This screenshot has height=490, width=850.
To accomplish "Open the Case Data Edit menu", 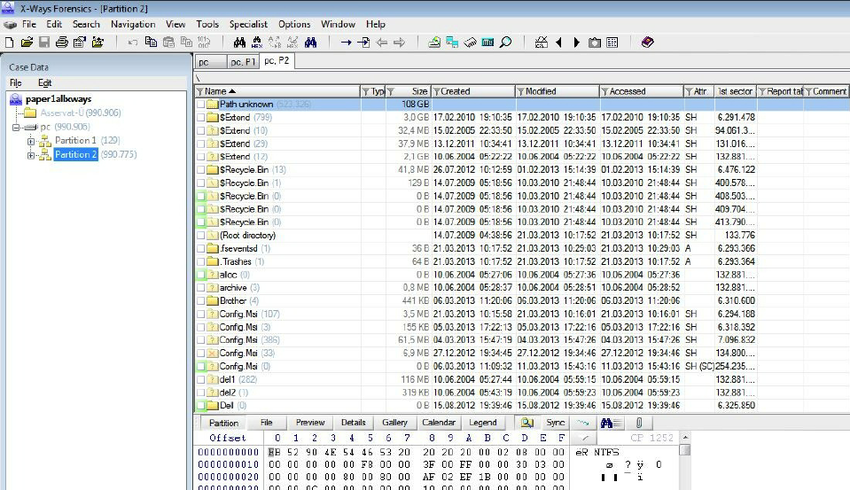I will [x=44, y=83].
